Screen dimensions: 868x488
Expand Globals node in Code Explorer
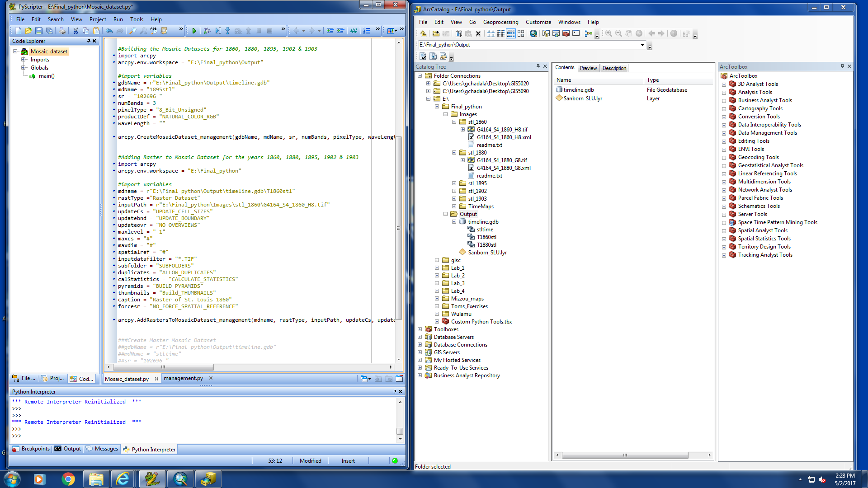[x=23, y=68]
